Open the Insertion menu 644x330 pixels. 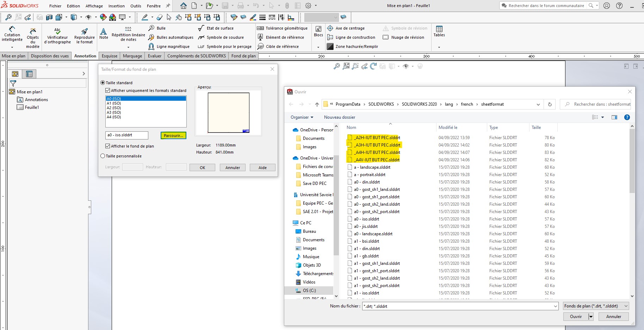tap(116, 6)
